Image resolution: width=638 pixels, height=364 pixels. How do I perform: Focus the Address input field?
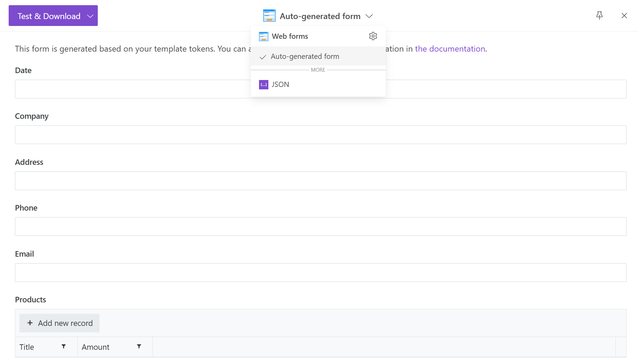pos(320,181)
